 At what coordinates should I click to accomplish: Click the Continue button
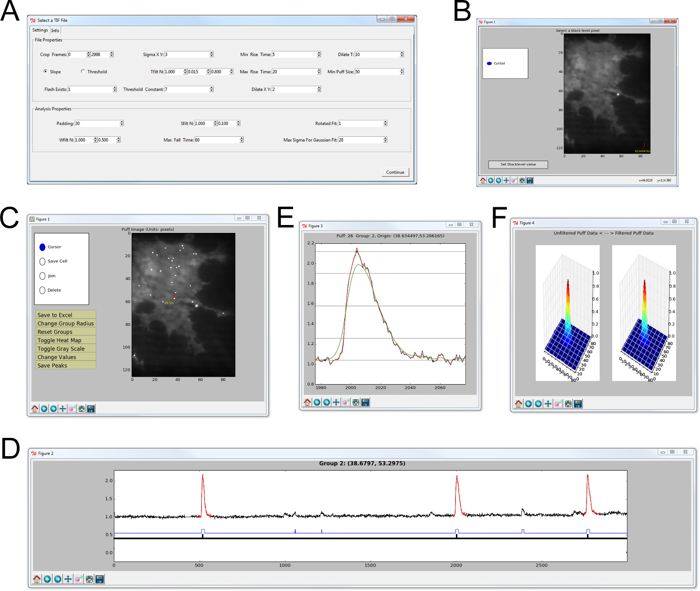tap(395, 172)
